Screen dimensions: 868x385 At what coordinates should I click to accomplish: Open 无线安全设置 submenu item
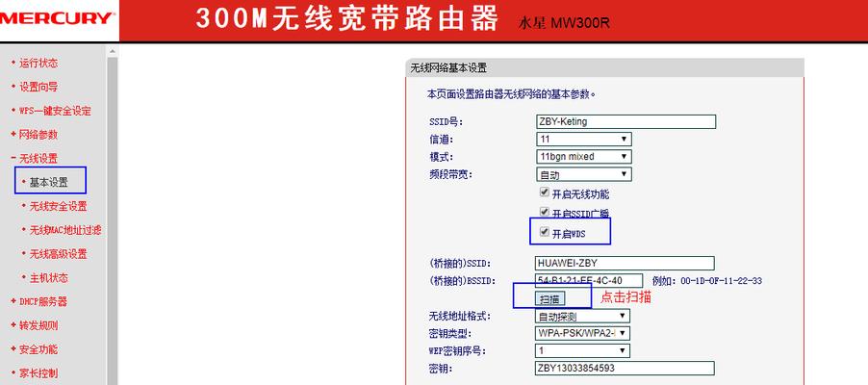[58, 206]
